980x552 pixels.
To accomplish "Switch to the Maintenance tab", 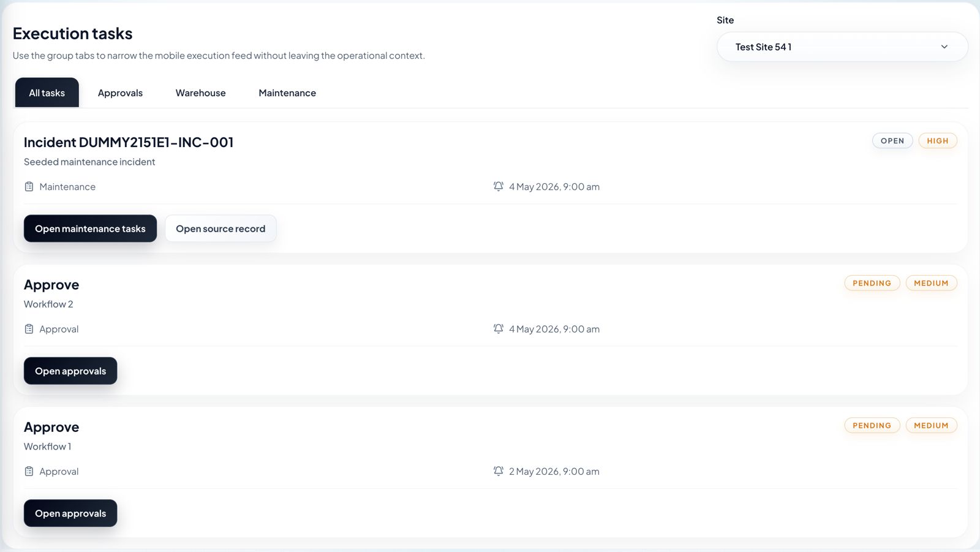I will coord(287,93).
